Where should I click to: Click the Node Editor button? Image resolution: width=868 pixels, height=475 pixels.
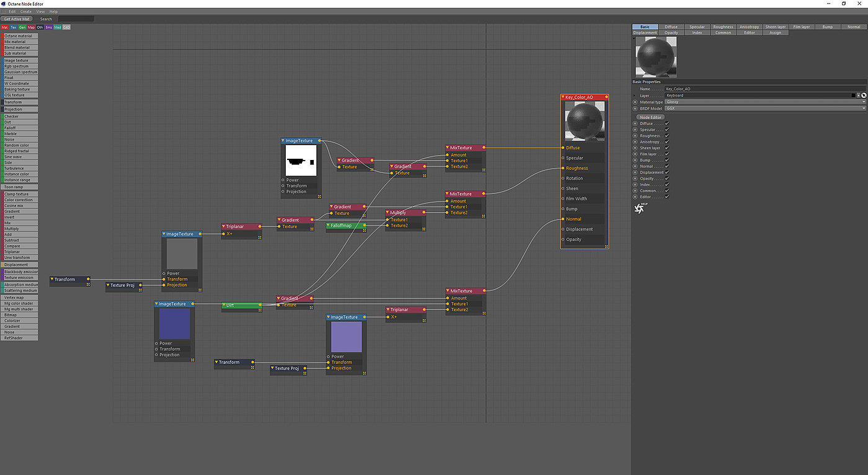(650, 117)
